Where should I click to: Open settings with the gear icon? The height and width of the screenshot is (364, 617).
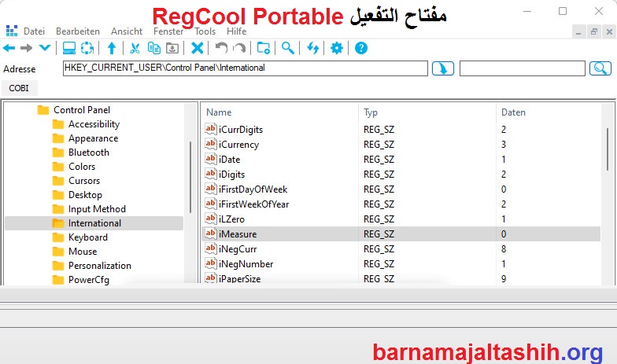[337, 49]
